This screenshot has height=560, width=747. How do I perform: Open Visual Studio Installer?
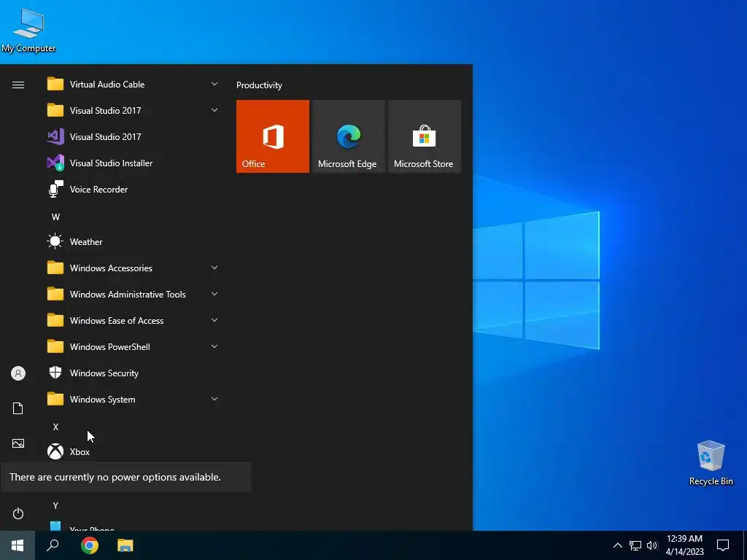(133, 163)
